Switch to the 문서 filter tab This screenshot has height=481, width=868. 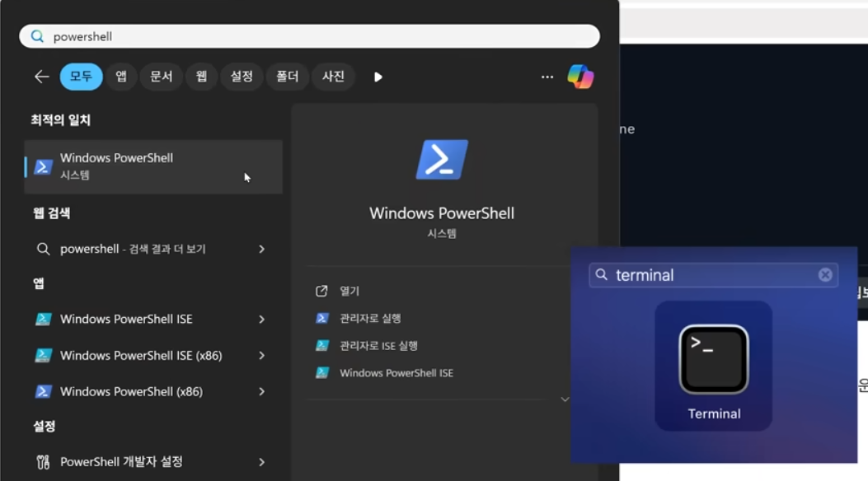161,77
